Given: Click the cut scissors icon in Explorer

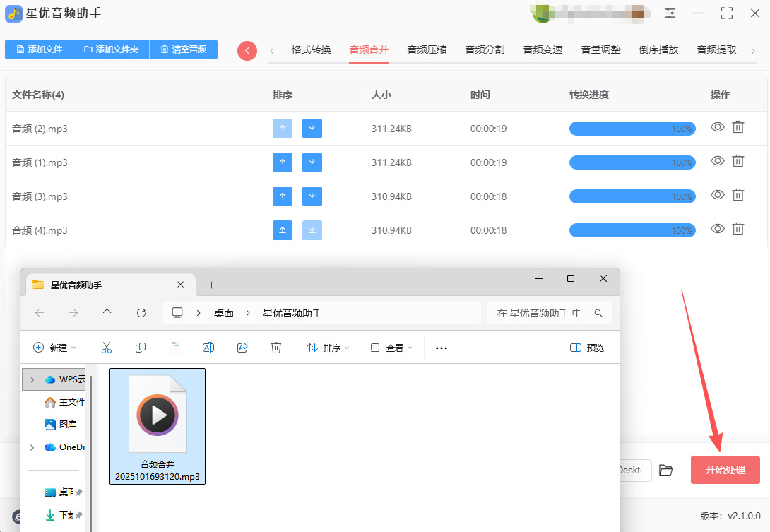Looking at the screenshot, I should coord(107,348).
